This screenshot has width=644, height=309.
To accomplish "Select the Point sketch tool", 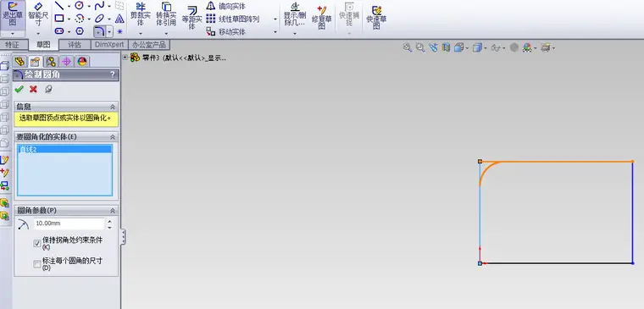I will pyautogui.click(x=119, y=31).
